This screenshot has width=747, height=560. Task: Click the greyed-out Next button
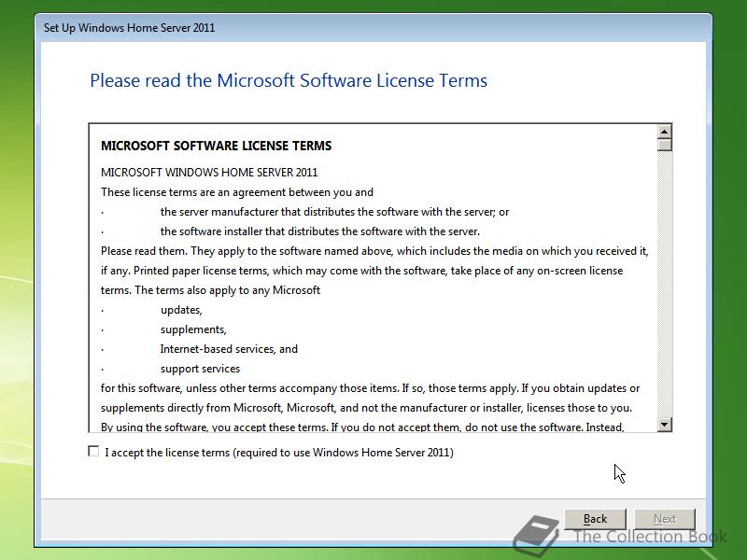tap(665, 519)
